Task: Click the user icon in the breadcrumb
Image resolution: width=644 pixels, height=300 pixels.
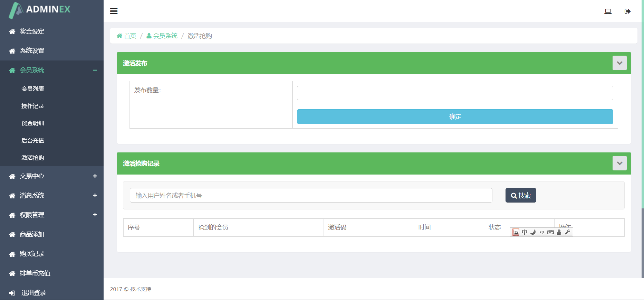Action: [x=149, y=36]
